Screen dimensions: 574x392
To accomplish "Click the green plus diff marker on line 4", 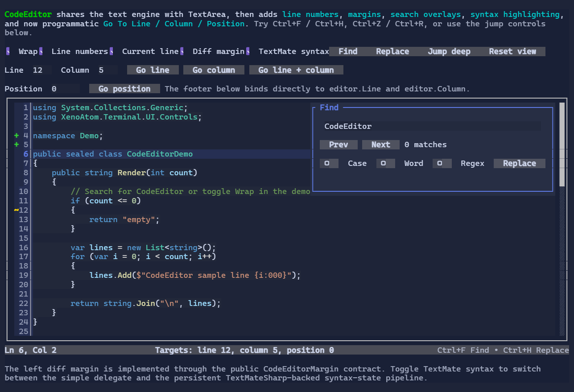I will [17, 136].
